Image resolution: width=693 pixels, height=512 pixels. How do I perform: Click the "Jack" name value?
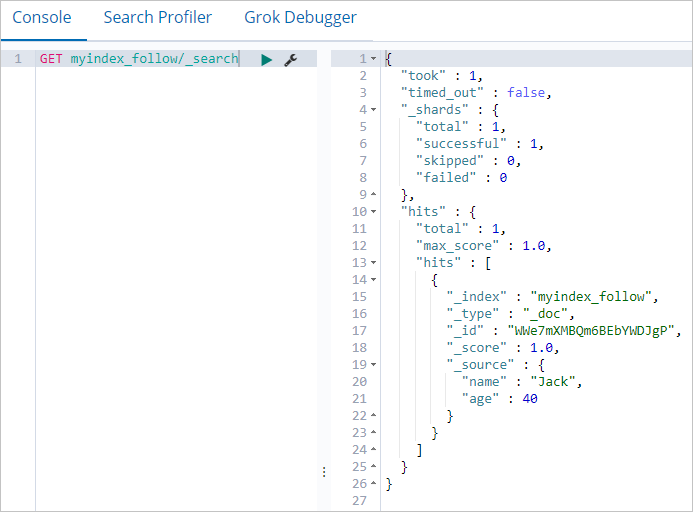(x=552, y=382)
